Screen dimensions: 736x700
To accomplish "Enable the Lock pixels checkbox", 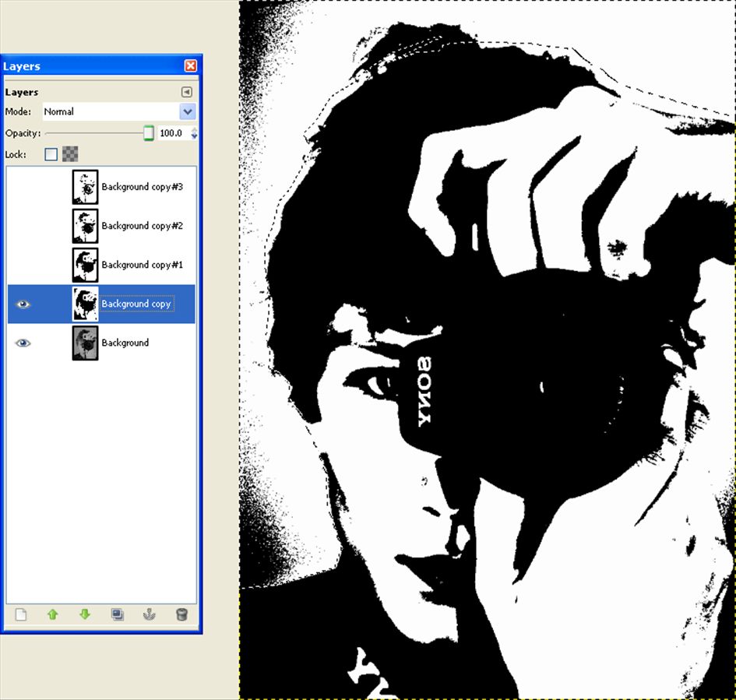I will point(51,154).
